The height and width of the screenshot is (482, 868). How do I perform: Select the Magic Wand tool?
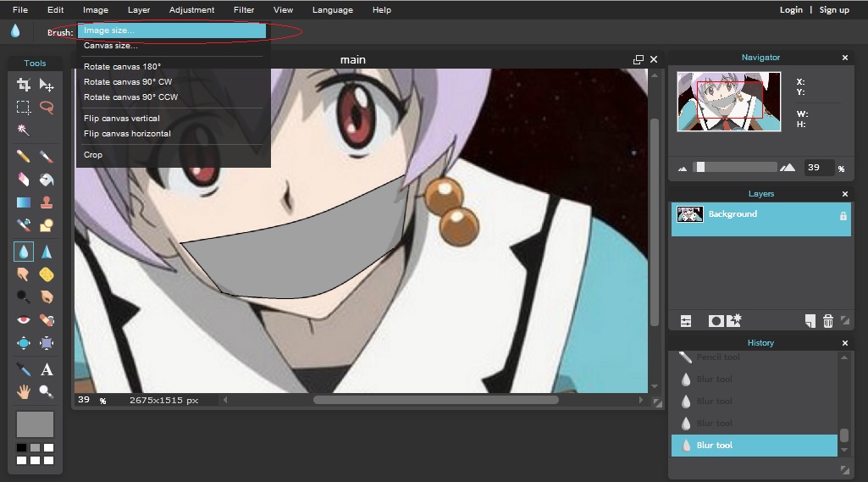click(23, 130)
